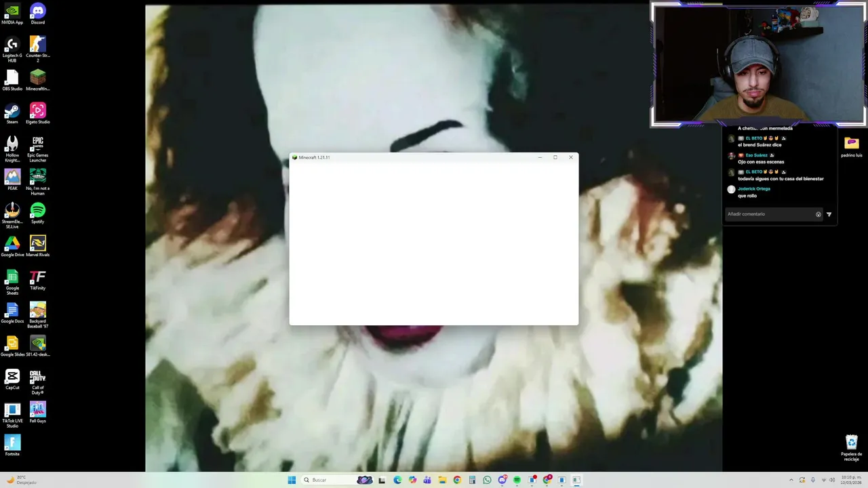Open the Windows Start menu

point(292,480)
